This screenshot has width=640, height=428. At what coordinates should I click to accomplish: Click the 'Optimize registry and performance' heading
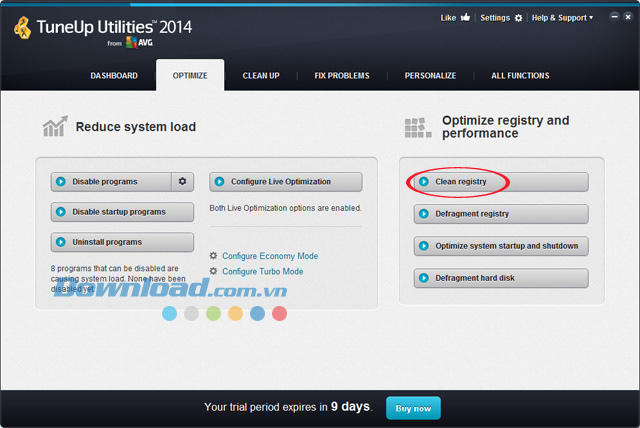(x=505, y=126)
